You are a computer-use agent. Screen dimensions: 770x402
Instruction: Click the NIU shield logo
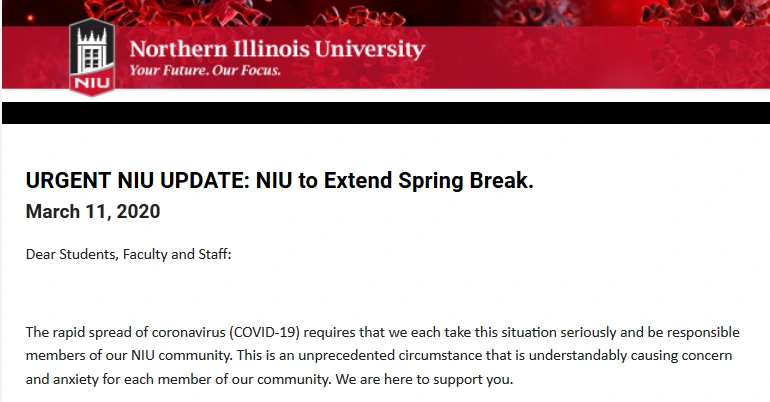92,57
